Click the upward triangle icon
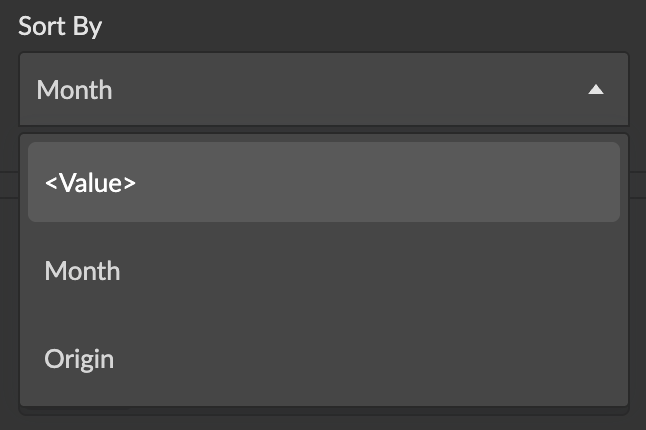The width and height of the screenshot is (646, 430). (x=596, y=90)
